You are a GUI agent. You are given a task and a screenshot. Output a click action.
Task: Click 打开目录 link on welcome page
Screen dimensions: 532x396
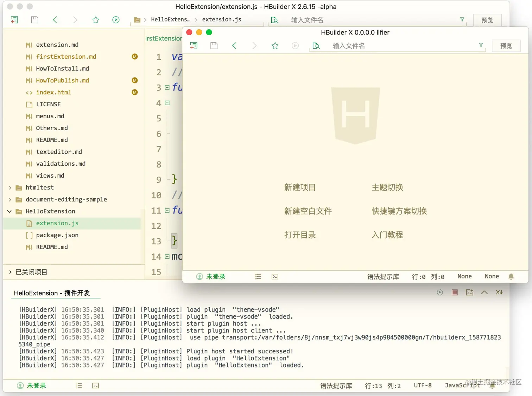pyautogui.click(x=300, y=235)
